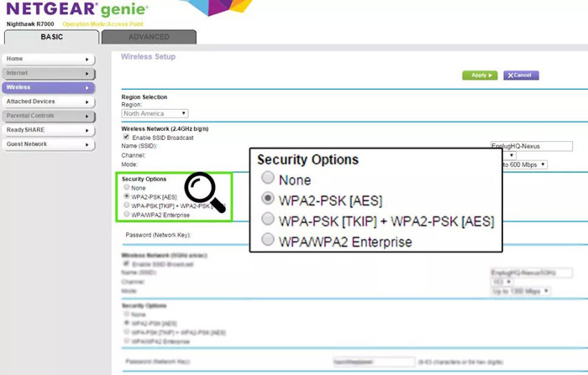Click the arrow icon beside Home
Image resolution: width=588 pixels, height=375 pixels.
87,59
